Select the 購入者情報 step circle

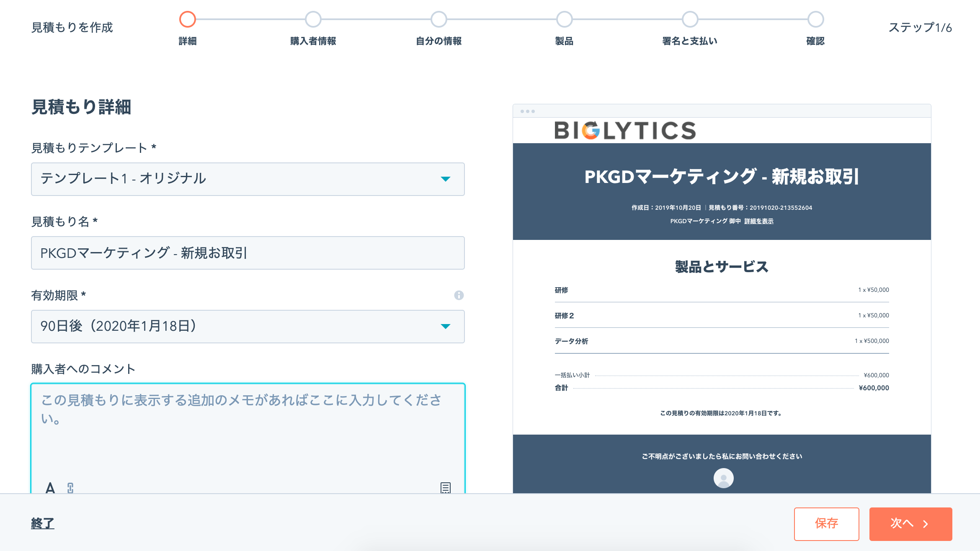pyautogui.click(x=313, y=19)
